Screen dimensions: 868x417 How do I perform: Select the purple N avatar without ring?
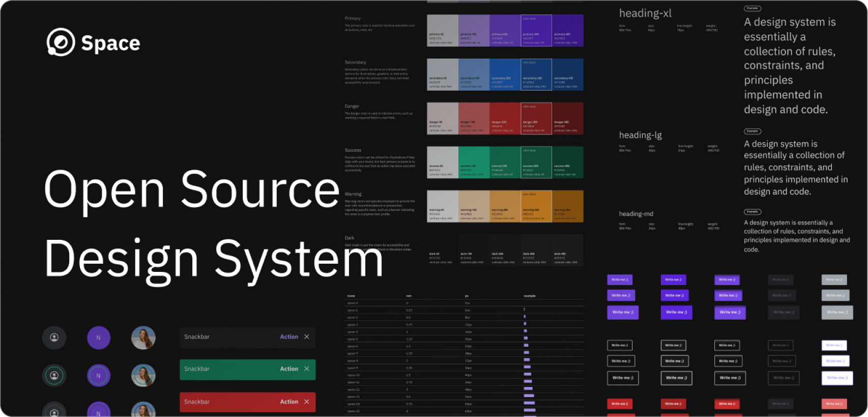(x=99, y=338)
